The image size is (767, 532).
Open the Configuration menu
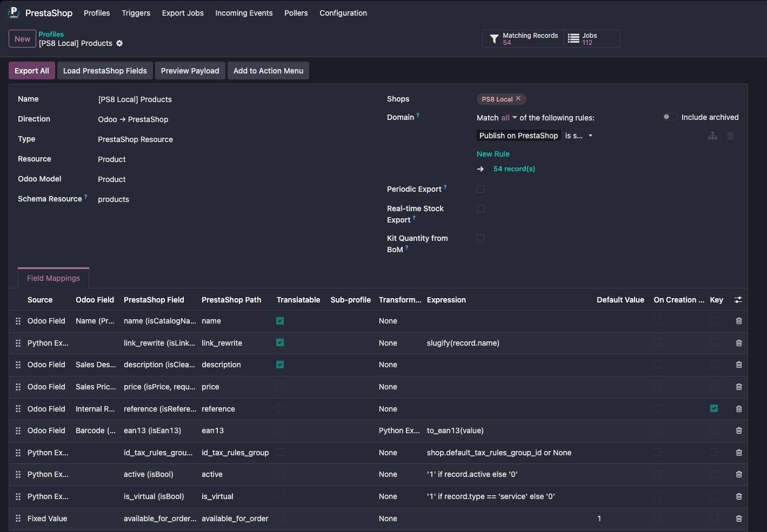pyautogui.click(x=343, y=13)
